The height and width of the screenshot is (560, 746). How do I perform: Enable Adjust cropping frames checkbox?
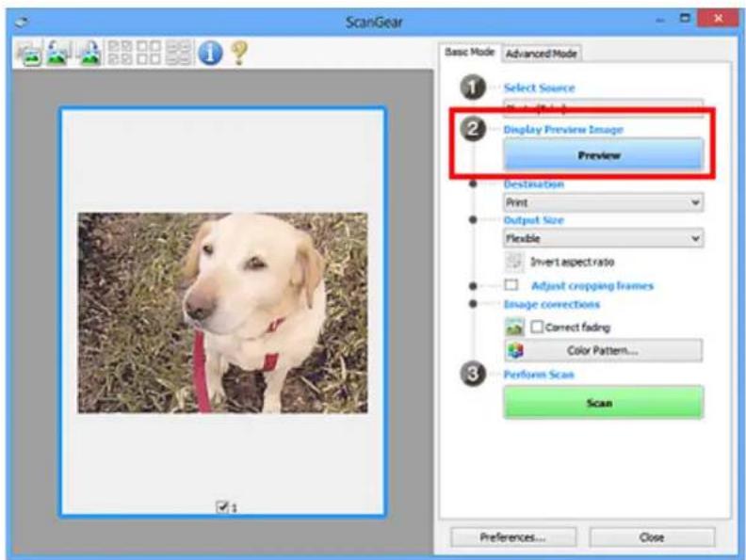pos(511,285)
